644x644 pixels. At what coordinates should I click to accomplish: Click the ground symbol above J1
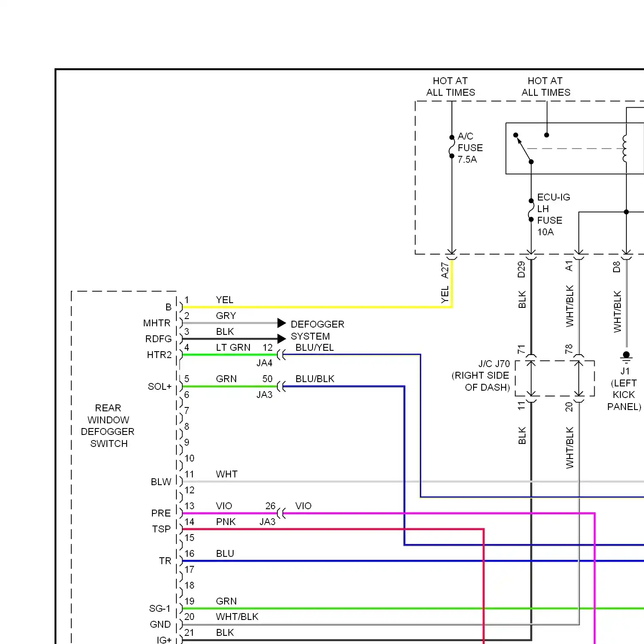point(626,357)
